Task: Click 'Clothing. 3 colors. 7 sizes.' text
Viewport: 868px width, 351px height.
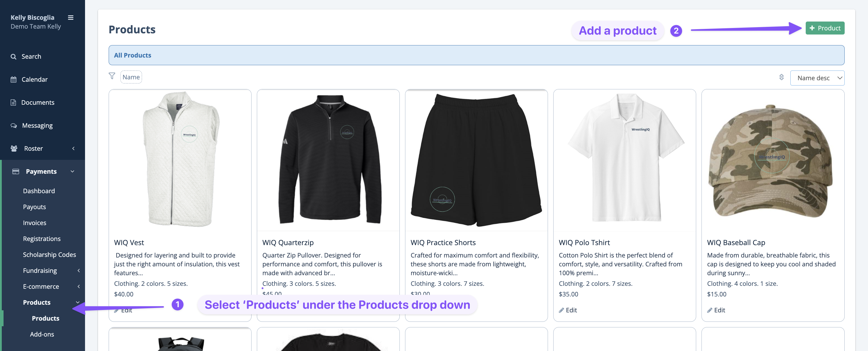Action: pyautogui.click(x=447, y=284)
